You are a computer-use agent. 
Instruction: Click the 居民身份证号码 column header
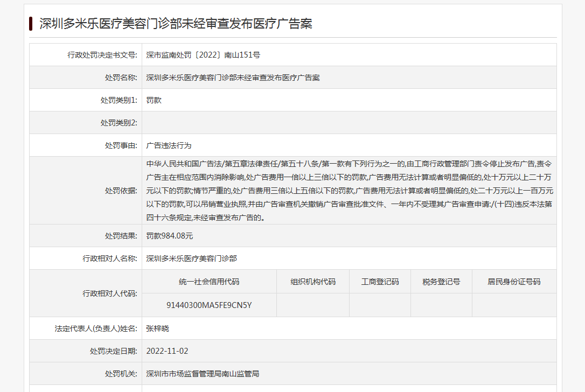coord(514,282)
